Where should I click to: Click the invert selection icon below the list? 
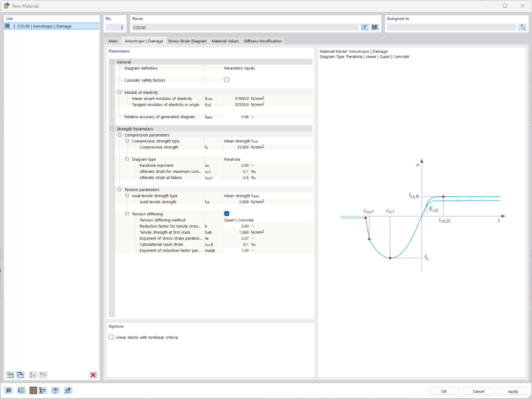[x=43, y=374]
